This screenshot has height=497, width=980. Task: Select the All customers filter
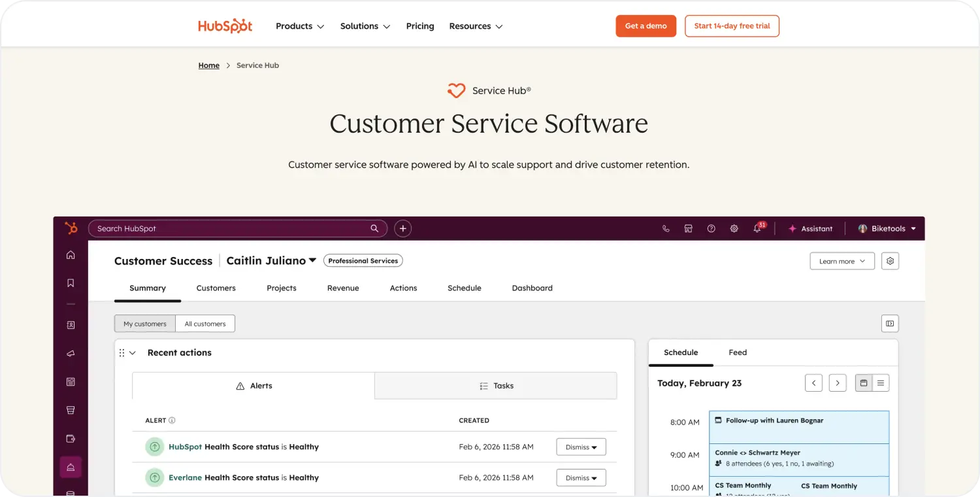(205, 324)
